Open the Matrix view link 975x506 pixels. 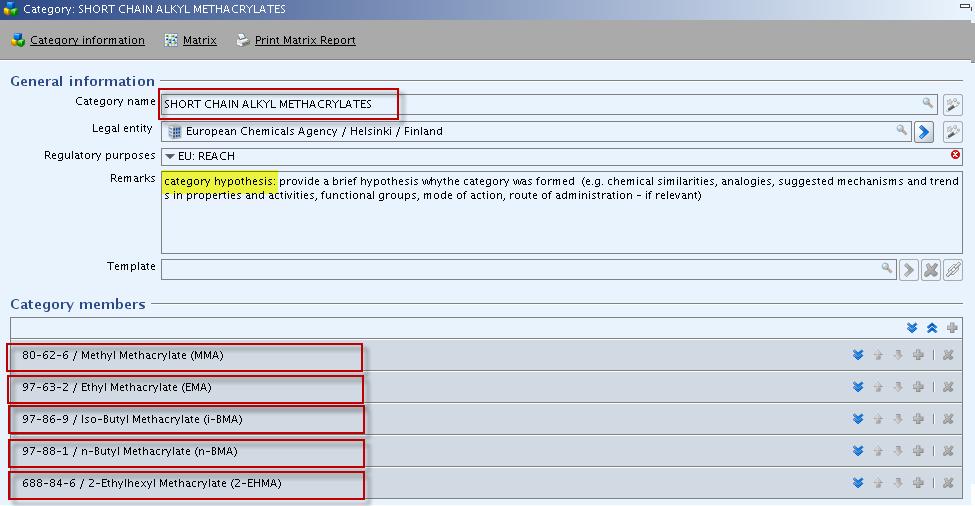click(x=200, y=40)
